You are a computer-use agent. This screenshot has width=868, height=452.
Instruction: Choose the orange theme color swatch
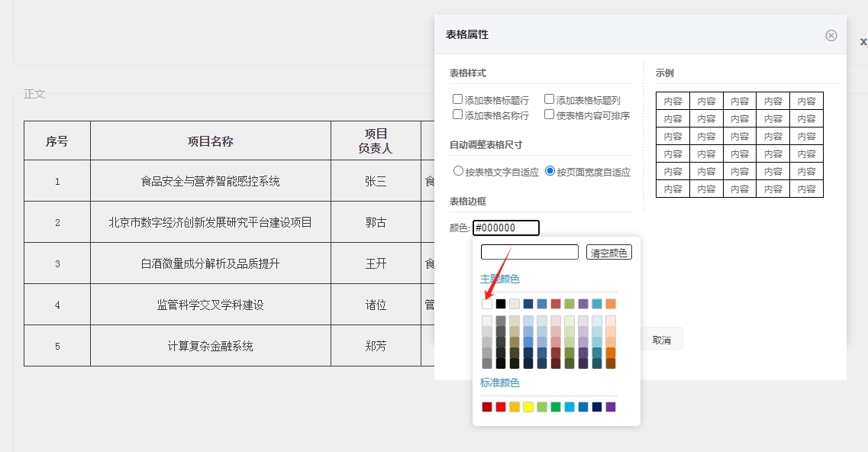point(611,304)
